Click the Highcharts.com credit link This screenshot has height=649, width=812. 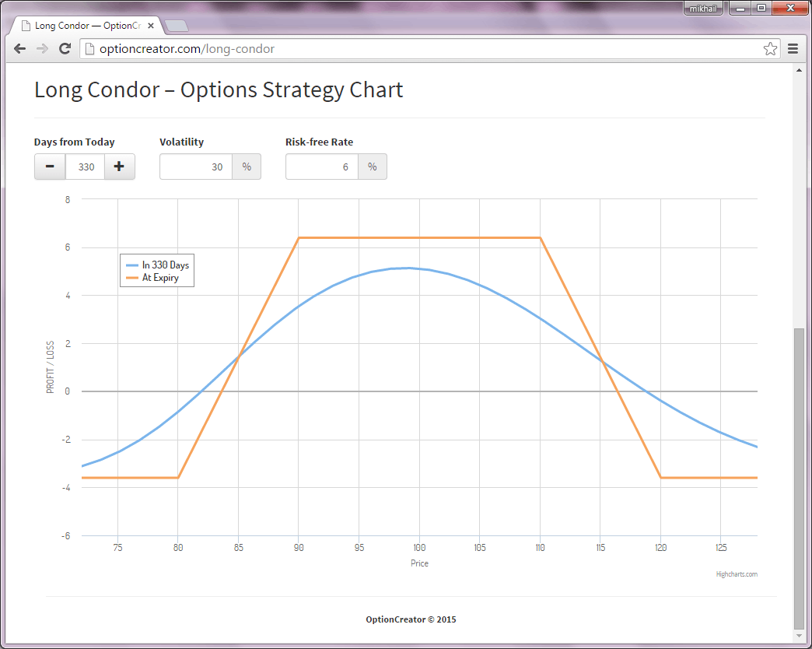736,574
